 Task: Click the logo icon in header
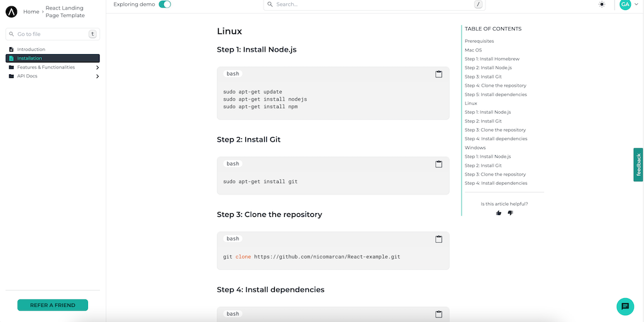pos(11,11)
